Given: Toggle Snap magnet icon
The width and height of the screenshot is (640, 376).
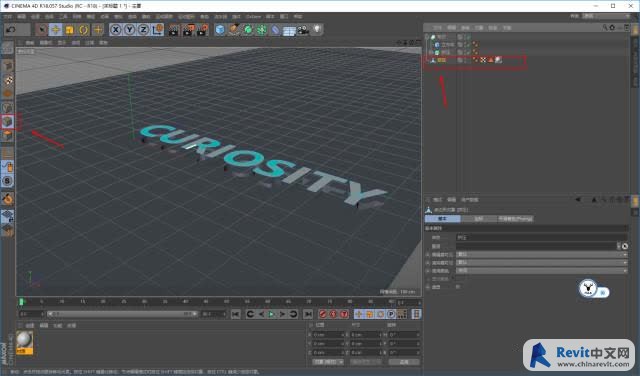Looking at the screenshot, I should 7,199.
